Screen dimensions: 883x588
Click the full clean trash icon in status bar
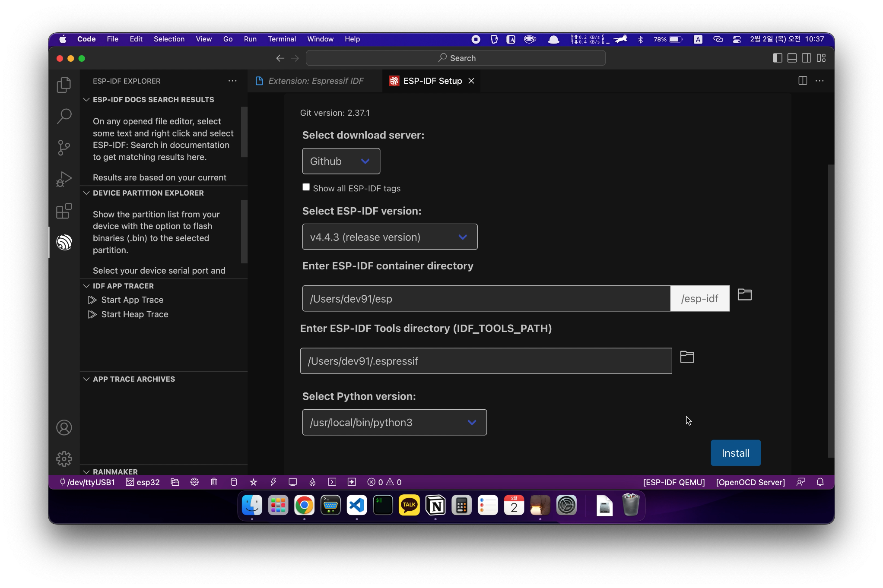214,482
